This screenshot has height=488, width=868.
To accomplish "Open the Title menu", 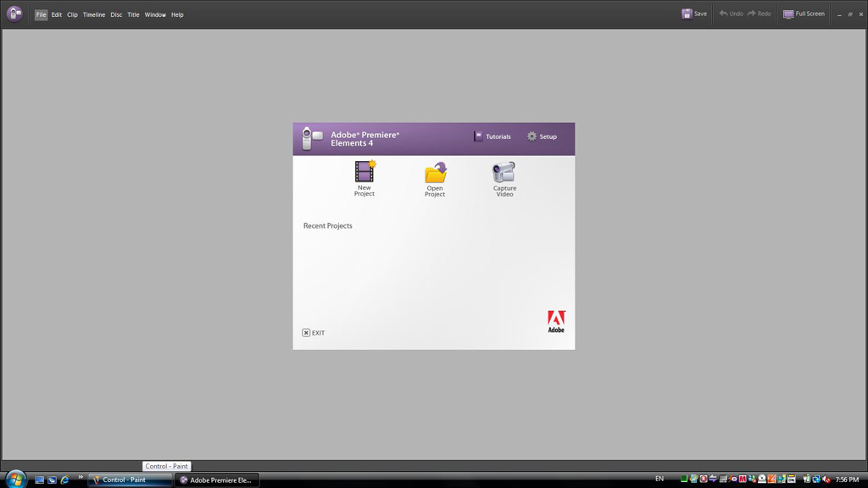I will (133, 15).
